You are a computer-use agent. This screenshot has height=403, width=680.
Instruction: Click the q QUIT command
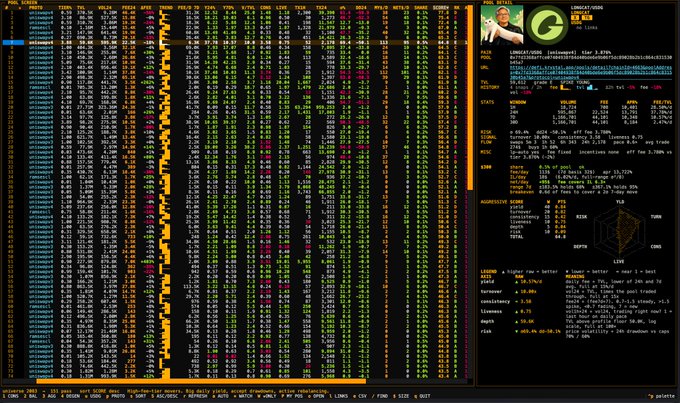(x=422, y=396)
